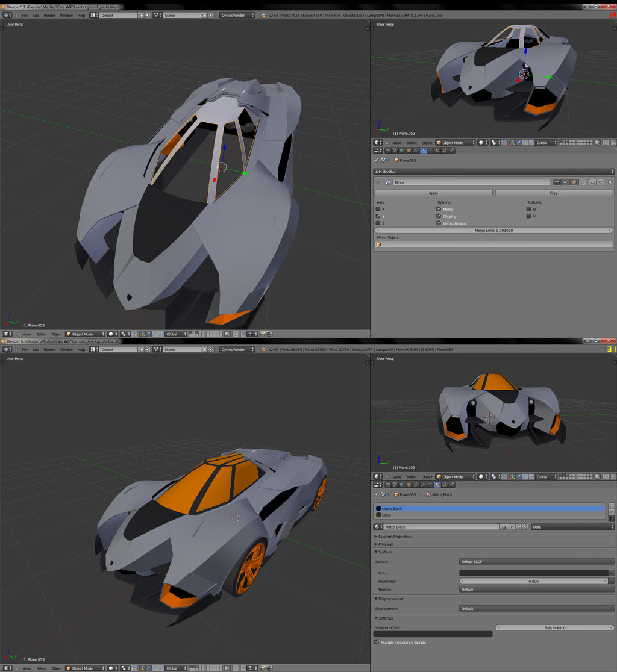Screen dimensions: 617x672
Task: Click Merge Limit value slider
Action: (x=493, y=230)
